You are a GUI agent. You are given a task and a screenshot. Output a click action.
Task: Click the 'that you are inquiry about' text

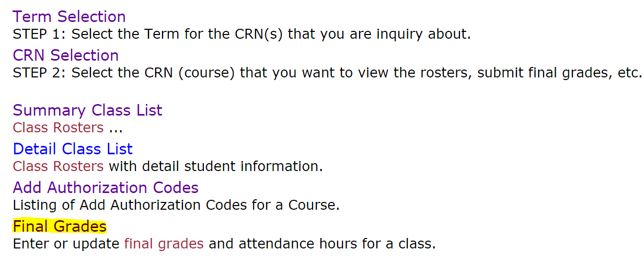click(x=379, y=35)
